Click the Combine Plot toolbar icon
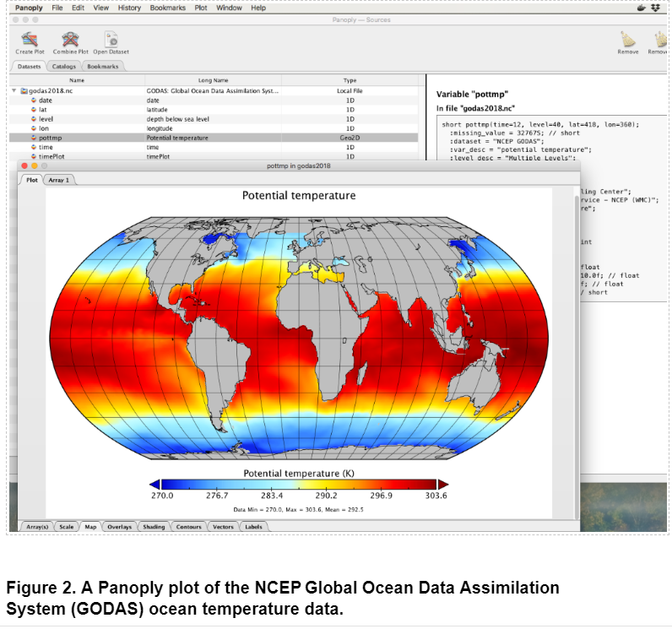The image size is (672, 629). point(70,40)
